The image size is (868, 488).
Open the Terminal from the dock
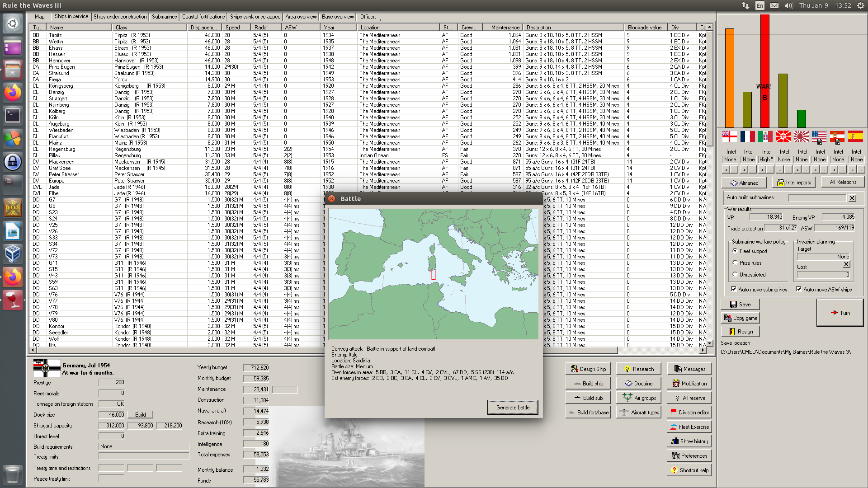click(13, 116)
